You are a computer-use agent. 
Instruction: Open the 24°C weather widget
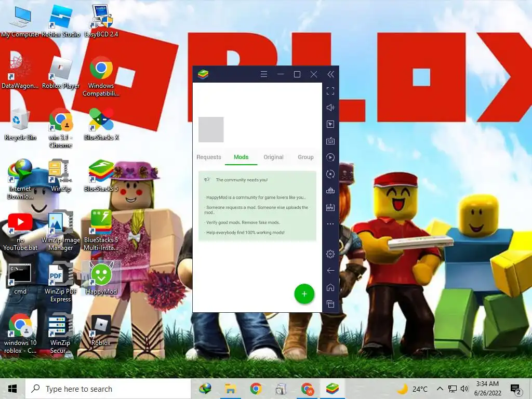[x=413, y=389]
